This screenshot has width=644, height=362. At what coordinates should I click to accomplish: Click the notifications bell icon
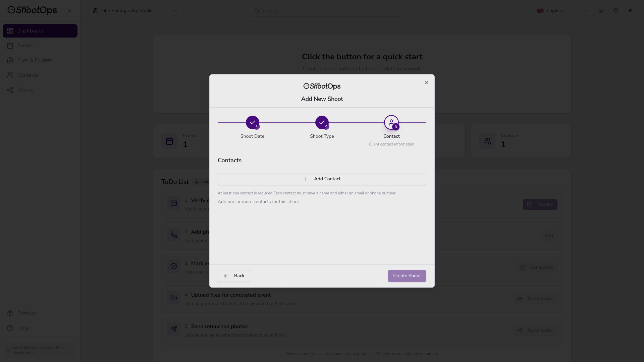point(615,11)
